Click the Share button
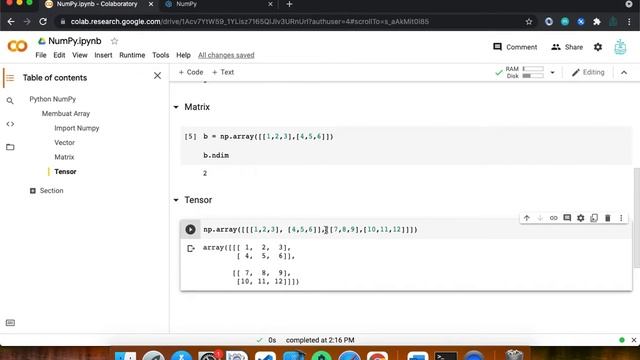Image resolution: width=640 pixels, height=360 pixels. 567,47
